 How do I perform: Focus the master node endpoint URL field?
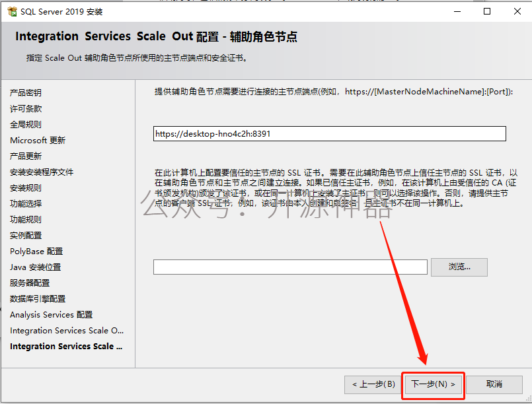click(330, 133)
